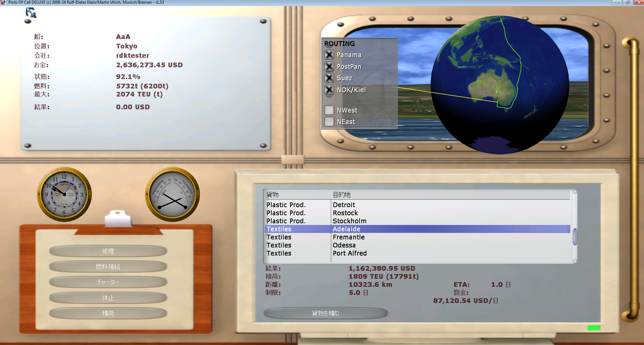Click the position value Tokyo
The image size is (644, 345).
tap(127, 46)
